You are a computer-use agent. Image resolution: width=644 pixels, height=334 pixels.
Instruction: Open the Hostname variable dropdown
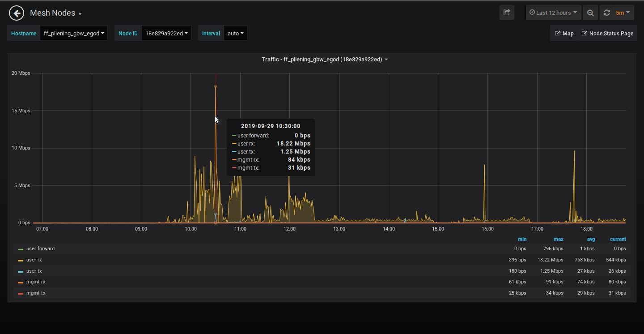74,33
